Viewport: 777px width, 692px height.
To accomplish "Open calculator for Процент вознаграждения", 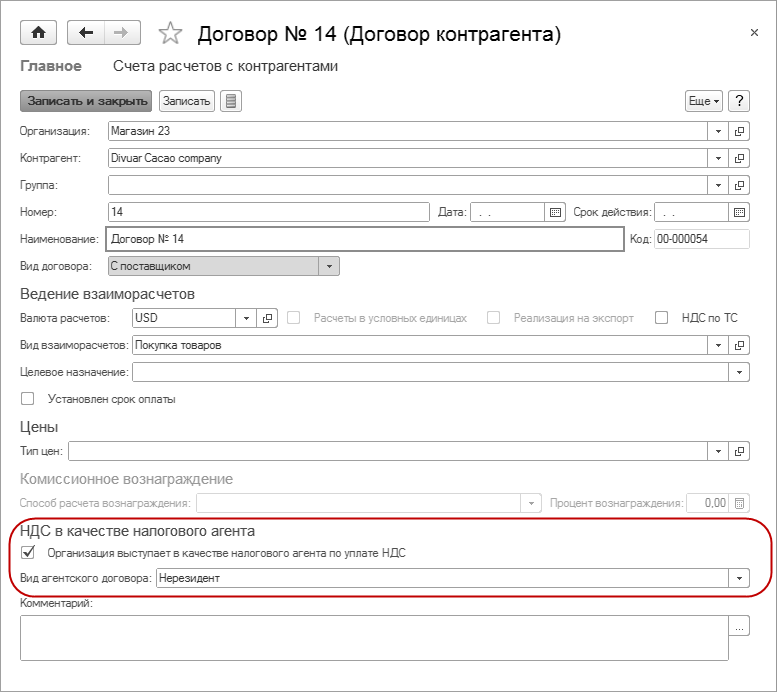I will (740, 503).
